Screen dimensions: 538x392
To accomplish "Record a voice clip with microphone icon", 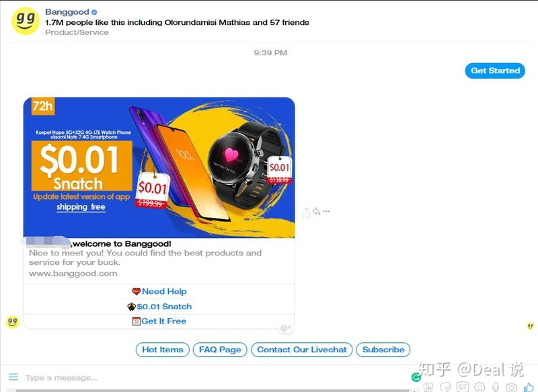I will [495, 387].
